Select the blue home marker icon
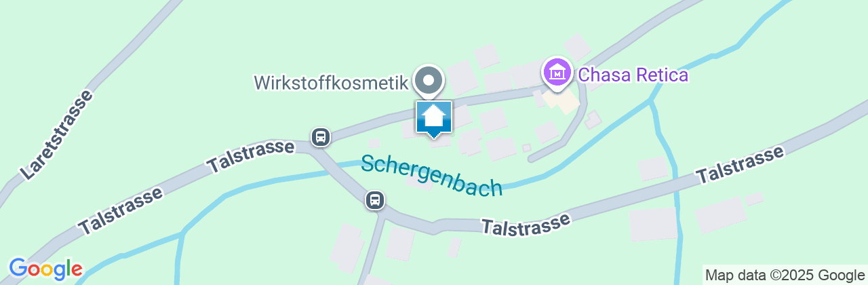The width and height of the screenshot is (868, 285). (x=434, y=119)
